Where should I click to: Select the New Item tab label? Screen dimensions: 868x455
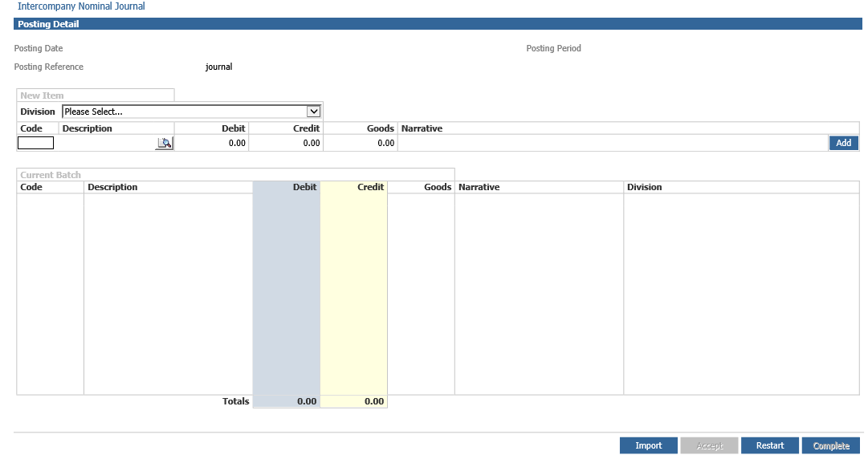(x=42, y=95)
